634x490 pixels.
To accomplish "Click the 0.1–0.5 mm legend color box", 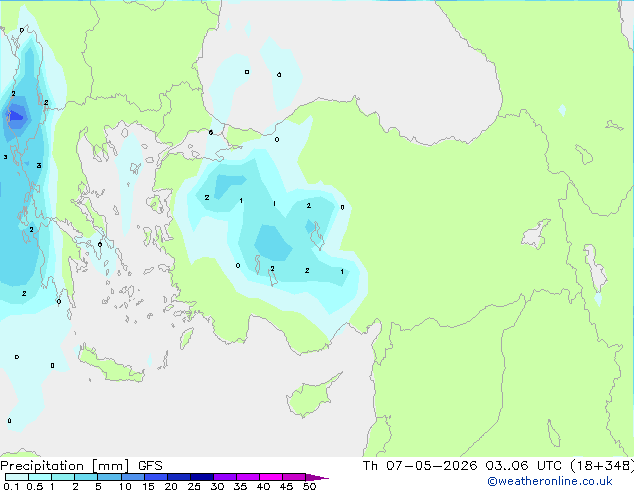I will 17,477.
